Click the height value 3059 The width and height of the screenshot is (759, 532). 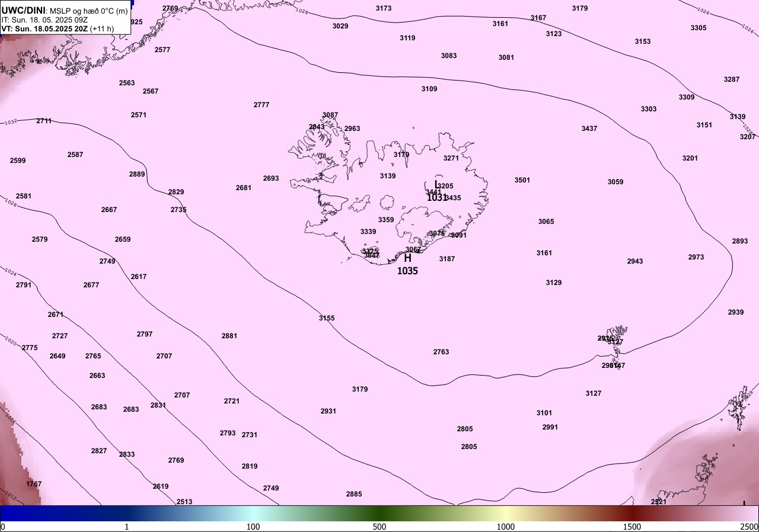[616, 182]
